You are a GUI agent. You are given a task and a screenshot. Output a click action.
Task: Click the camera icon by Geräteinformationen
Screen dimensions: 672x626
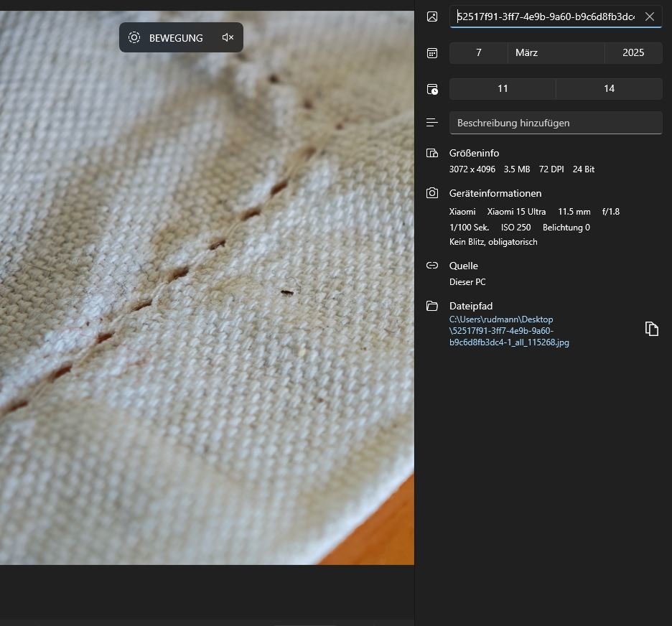coord(432,193)
